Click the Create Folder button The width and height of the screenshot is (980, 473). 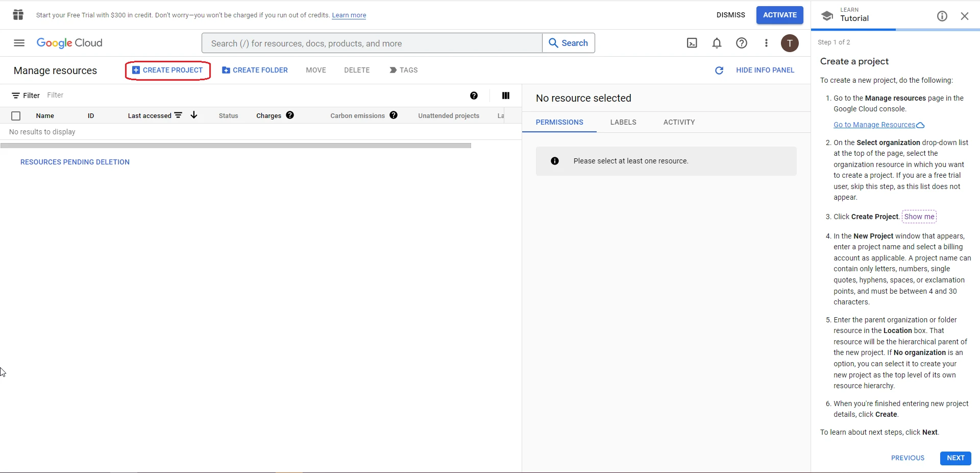pyautogui.click(x=255, y=70)
